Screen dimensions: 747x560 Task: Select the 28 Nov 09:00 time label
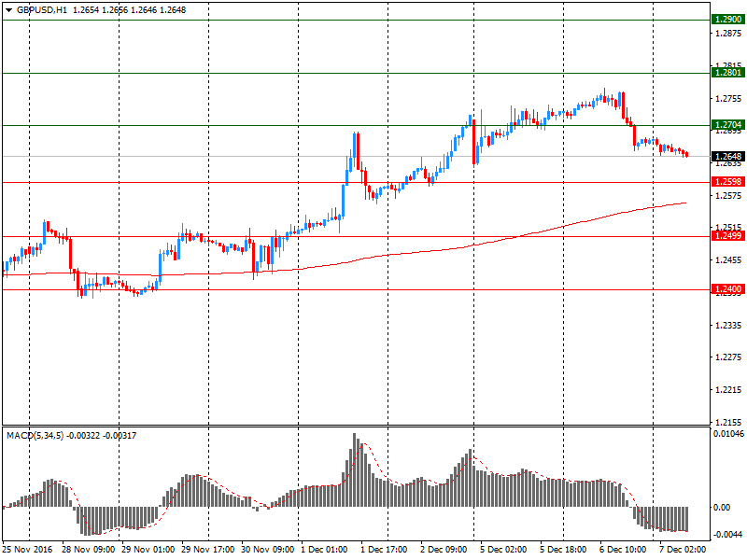coord(88,550)
